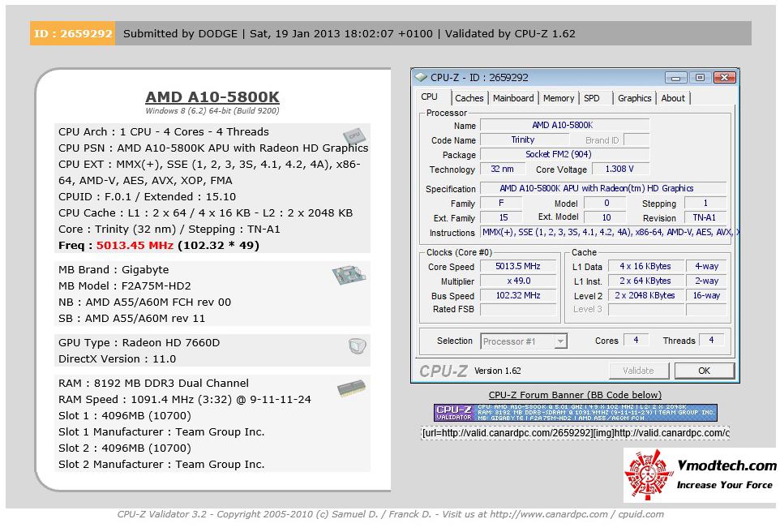Click the NB : AMD A55/A60M FCH line
780x532 pixels.
pyautogui.click(x=144, y=302)
